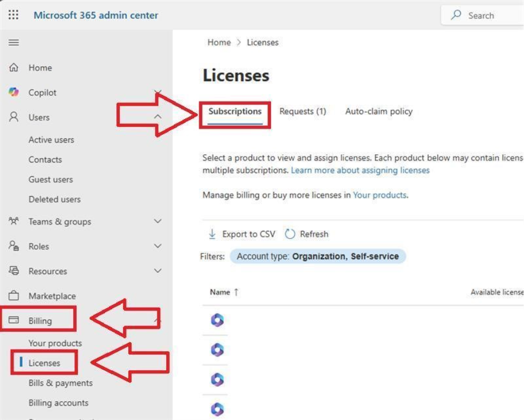Expand the Roles section chevron
524x420 pixels.
[x=158, y=246]
